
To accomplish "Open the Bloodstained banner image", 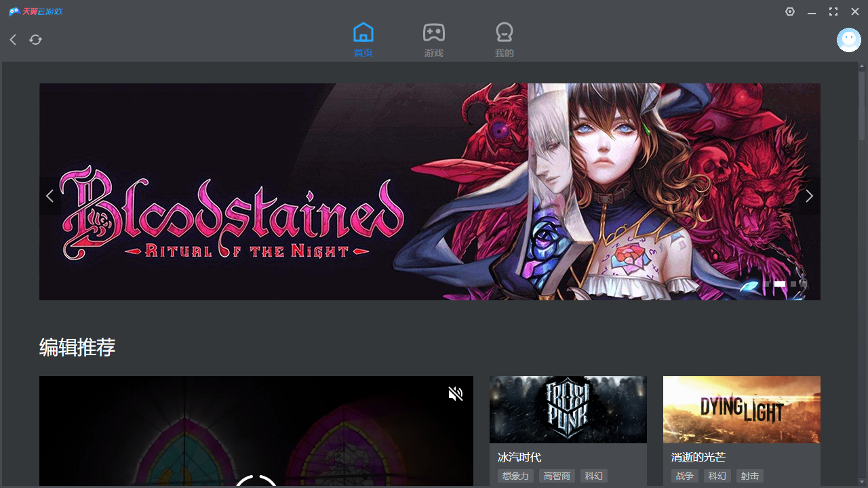I will [430, 192].
